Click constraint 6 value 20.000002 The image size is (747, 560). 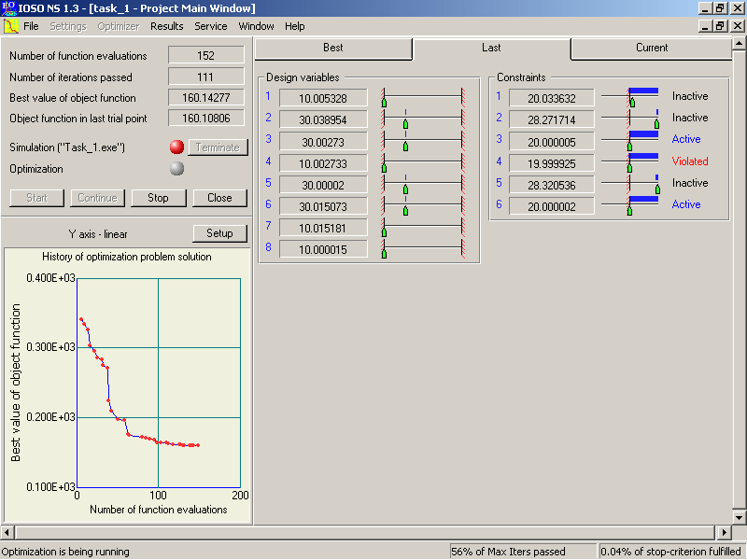(552, 206)
